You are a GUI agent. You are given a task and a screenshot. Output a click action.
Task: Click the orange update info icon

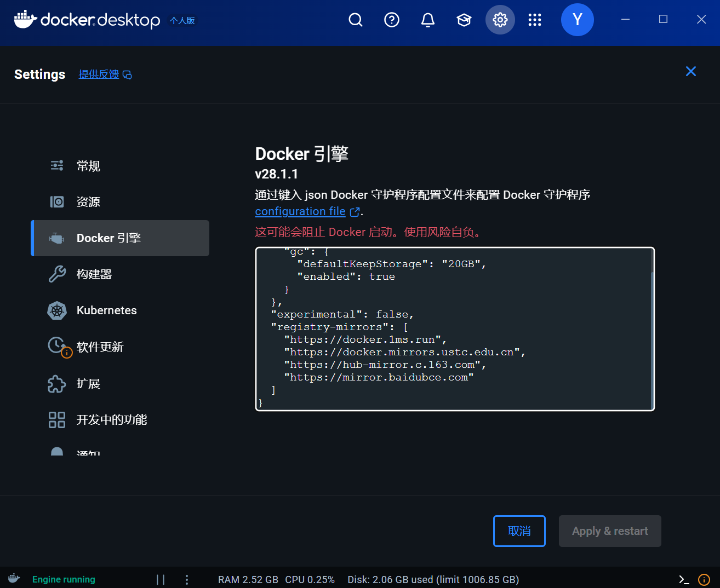tap(704, 579)
